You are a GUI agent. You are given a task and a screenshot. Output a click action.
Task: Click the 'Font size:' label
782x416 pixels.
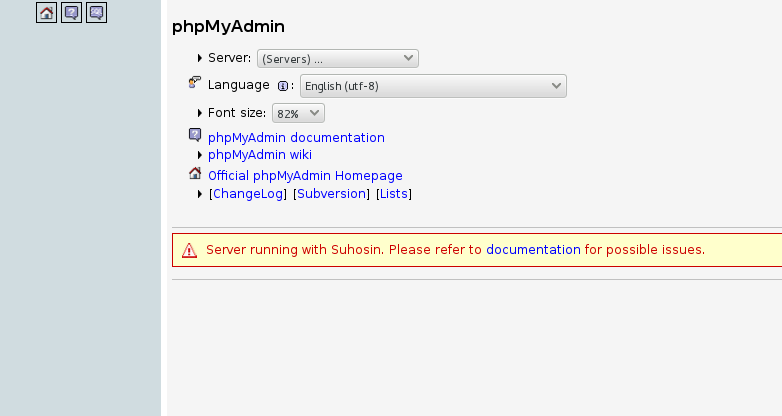[x=237, y=113]
